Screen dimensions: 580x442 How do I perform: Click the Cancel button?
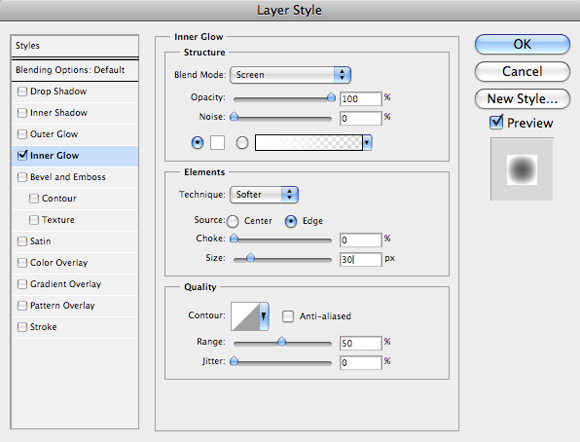[x=522, y=71]
